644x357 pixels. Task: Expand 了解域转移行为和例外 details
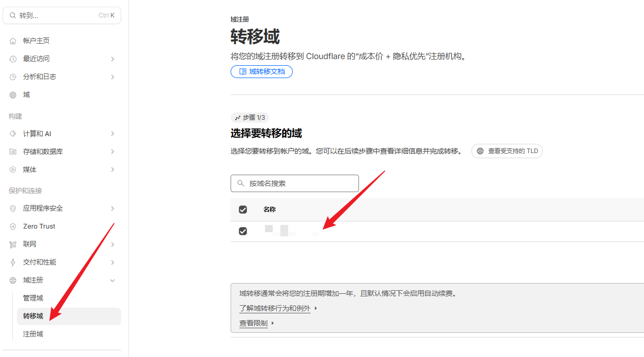pyautogui.click(x=275, y=308)
